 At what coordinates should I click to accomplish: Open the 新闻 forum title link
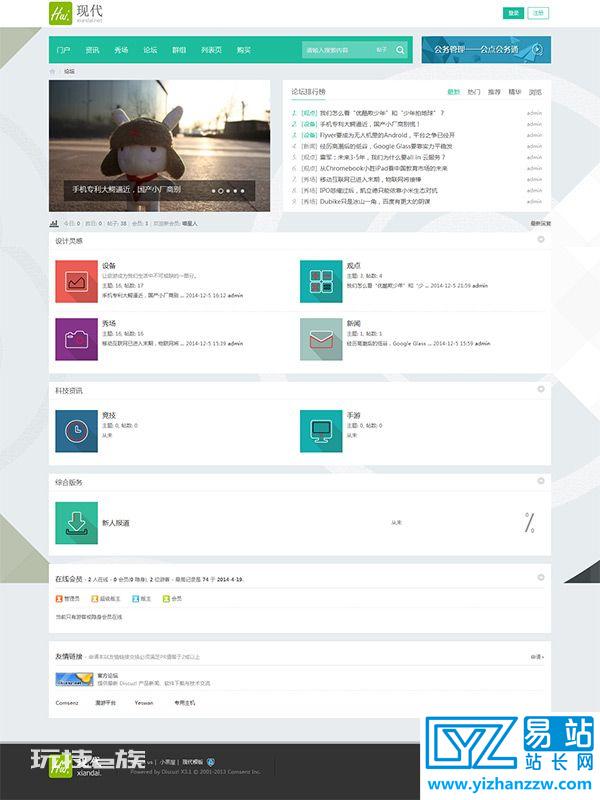354,323
